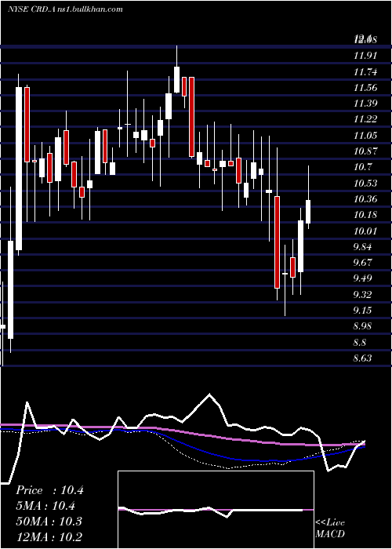
Task: Click the 10.87 price axis label
Action: pyautogui.click(x=365, y=151)
